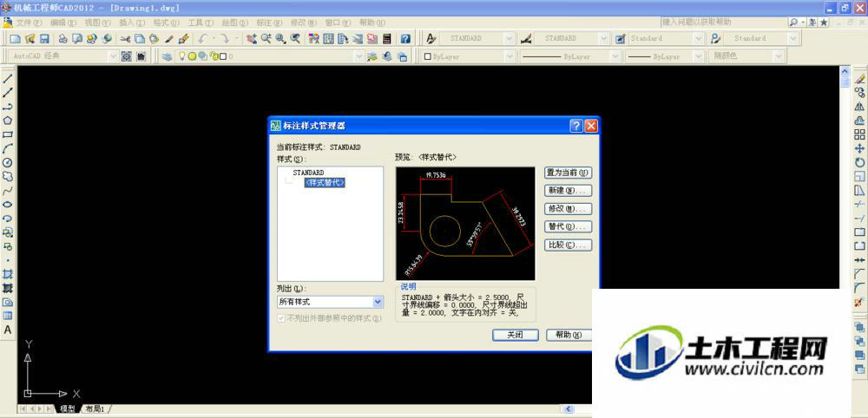Click the text style 'A' icon
This screenshot has width=868, height=418.
(431, 39)
